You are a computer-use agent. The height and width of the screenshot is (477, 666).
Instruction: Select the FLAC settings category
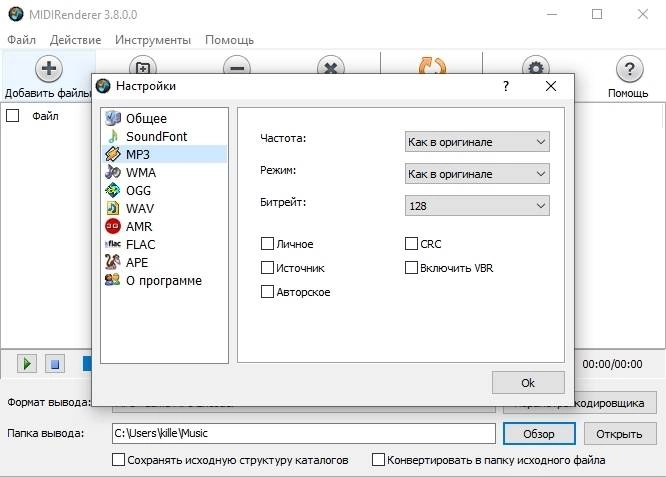[x=164, y=244]
